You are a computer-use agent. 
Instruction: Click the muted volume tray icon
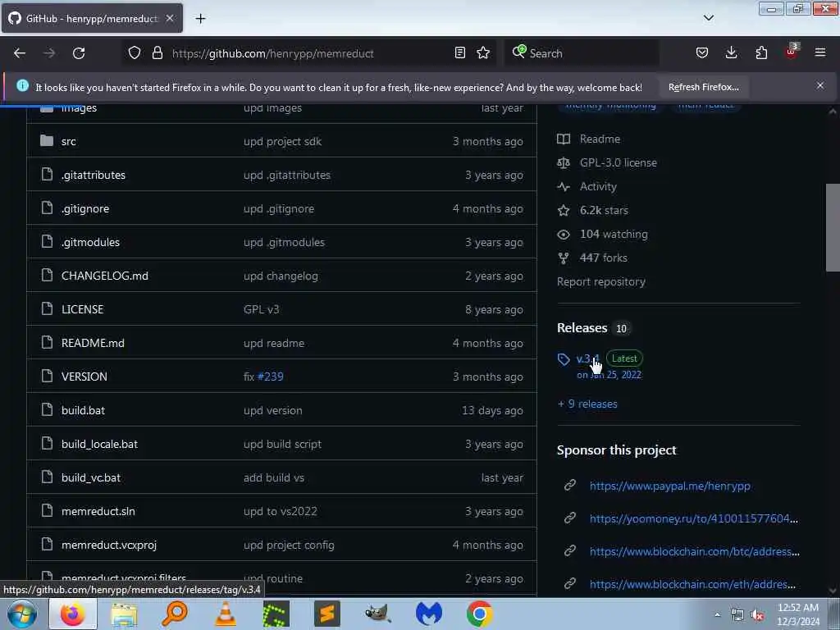point(757,615)
